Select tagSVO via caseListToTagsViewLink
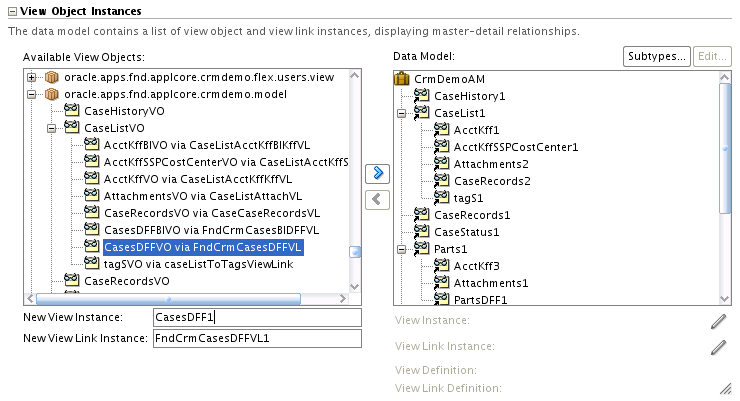The height and width of the screenshot is (401, 740). click(198, 264)
